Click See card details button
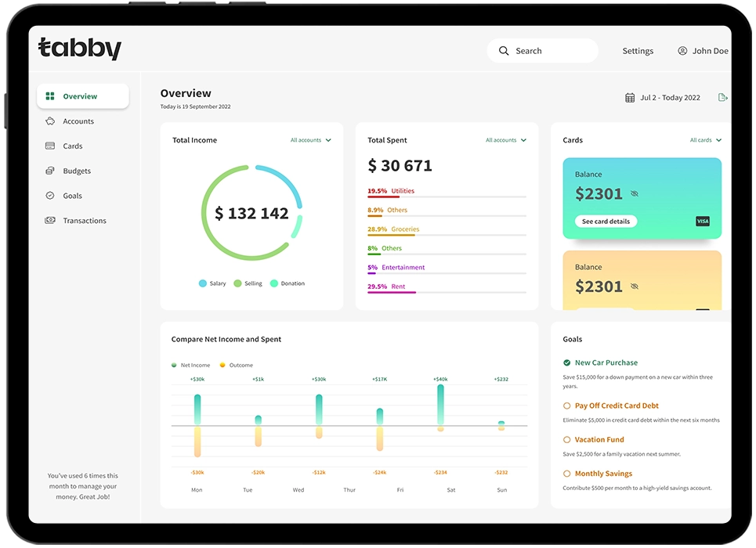 pyautogui.click(x=606, y=222)
